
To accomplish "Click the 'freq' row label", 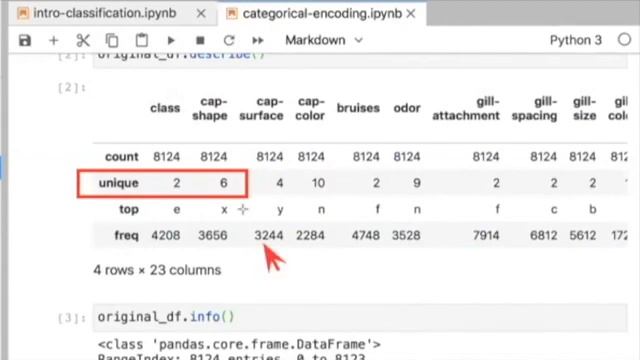I will (126, 236).
